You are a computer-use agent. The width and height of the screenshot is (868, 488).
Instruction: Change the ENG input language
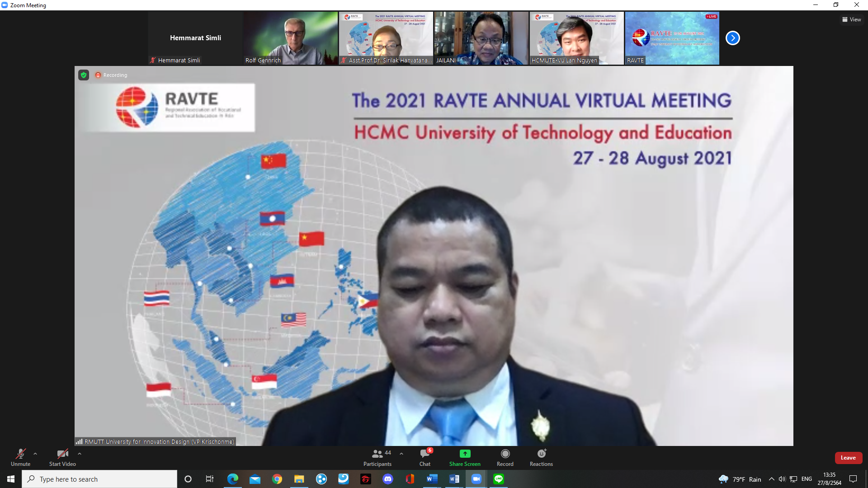click(x=807, y=479)
